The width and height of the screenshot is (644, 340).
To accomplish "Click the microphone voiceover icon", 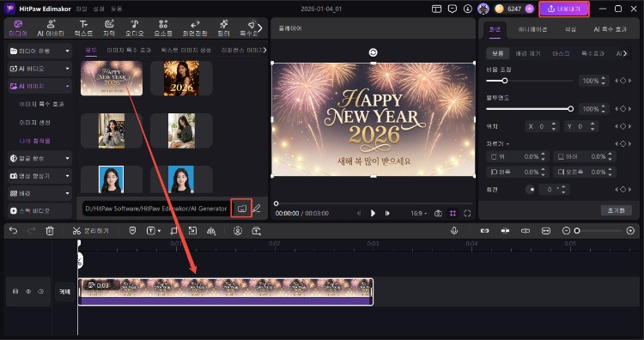I will 454,231.
